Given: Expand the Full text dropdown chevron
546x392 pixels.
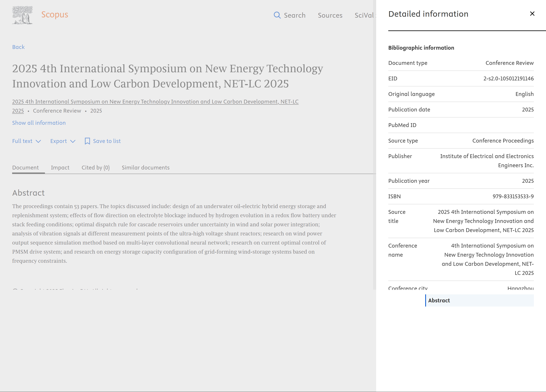Looking at the screenshot, I should tap(38, 141).
